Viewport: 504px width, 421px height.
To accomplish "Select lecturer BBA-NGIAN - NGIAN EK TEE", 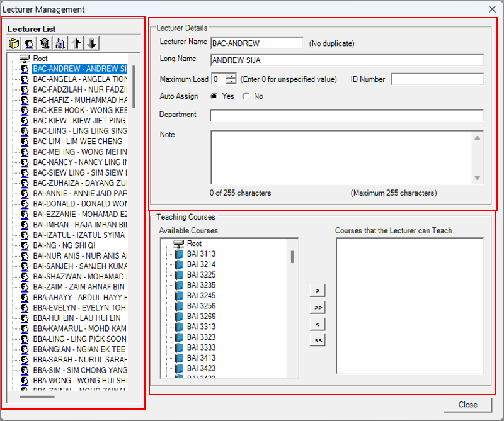I will pos(79,349).
